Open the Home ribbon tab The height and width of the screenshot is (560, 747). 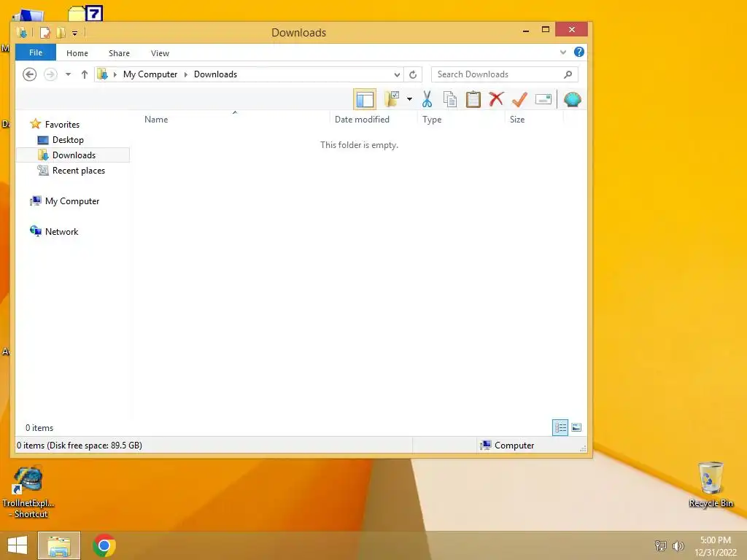click(77, 52)
